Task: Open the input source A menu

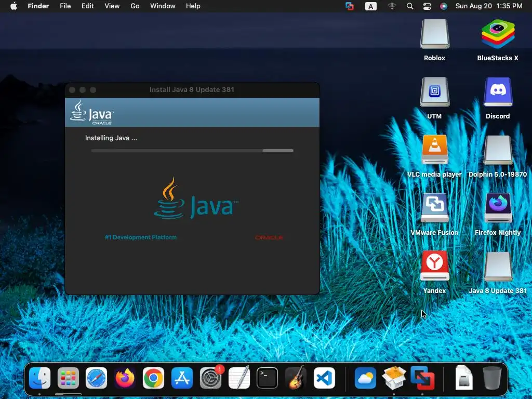Action: point(370,6)
